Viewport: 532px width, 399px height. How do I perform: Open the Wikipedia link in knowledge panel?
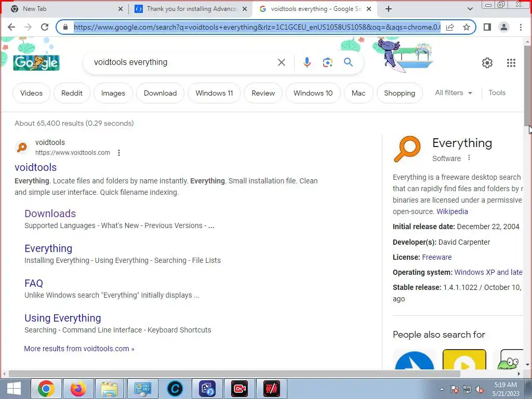coord(452,211)
